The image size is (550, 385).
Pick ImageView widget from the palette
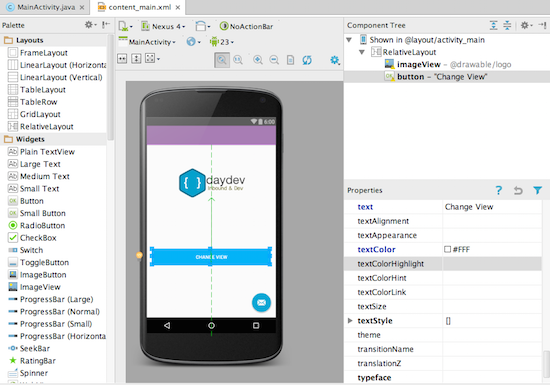[x=34, y=287]
